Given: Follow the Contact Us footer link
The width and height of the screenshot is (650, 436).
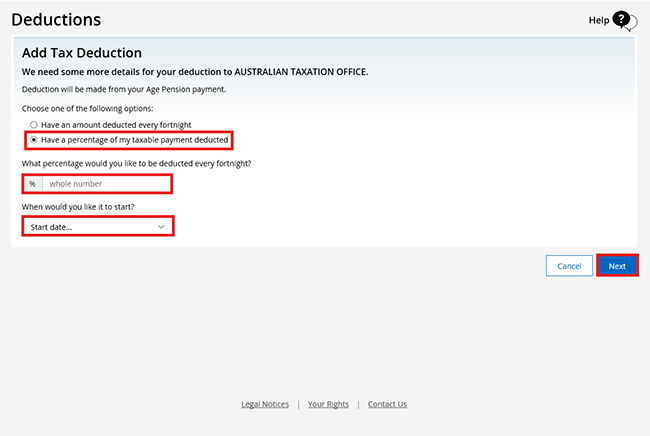Looking at the screenshot, I should point(387,404).
